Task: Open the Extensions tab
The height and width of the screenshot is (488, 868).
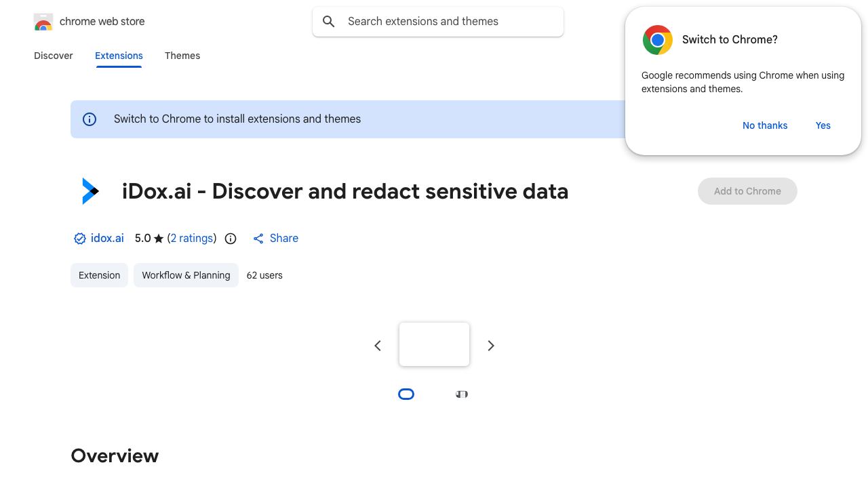Action: coord(119,56)
